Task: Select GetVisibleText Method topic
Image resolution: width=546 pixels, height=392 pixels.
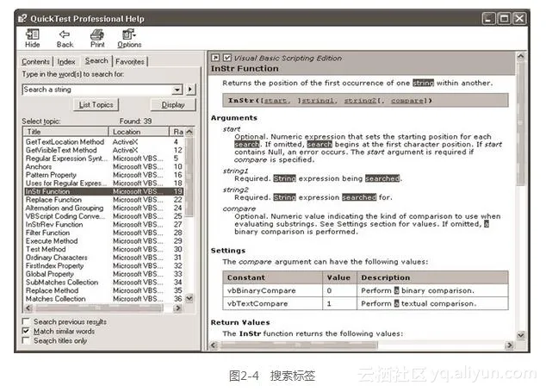Action: point(61,150)
